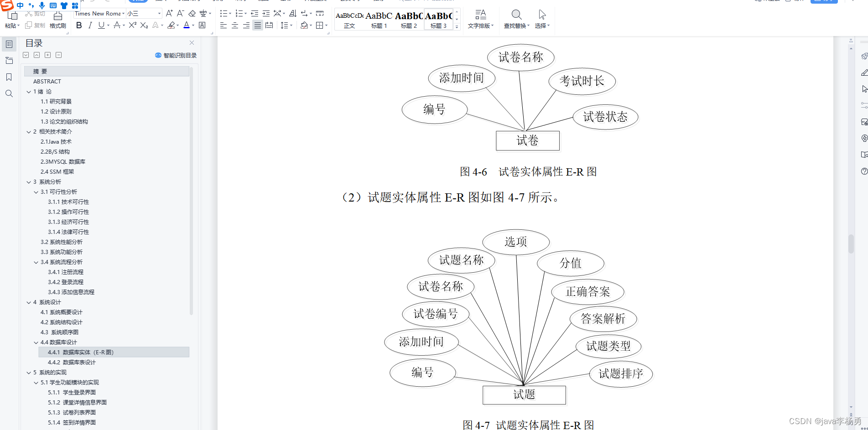868x430 pixels.
Task: Expand the styles gallery
Action: click(457, 27)
